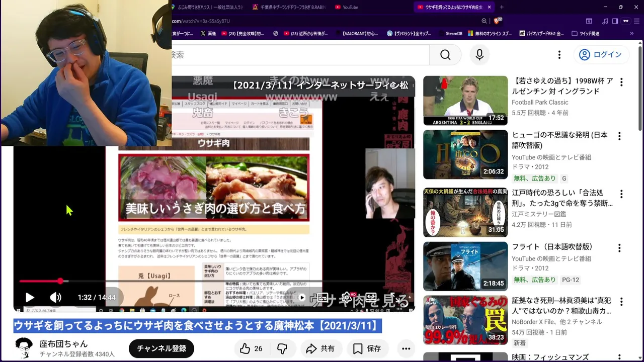Open the Brave VPN glasses toolbar icon
The width and height of the screenshot is (644, 362).
tap(625, 21)
